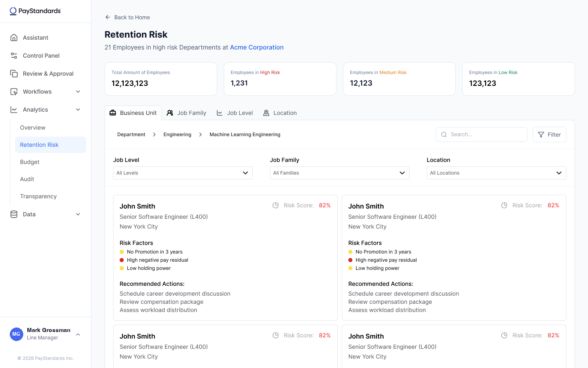This screenshot has height=368, width=588.
Task: Click the Engineering breadcrumb
Action: 177,135
